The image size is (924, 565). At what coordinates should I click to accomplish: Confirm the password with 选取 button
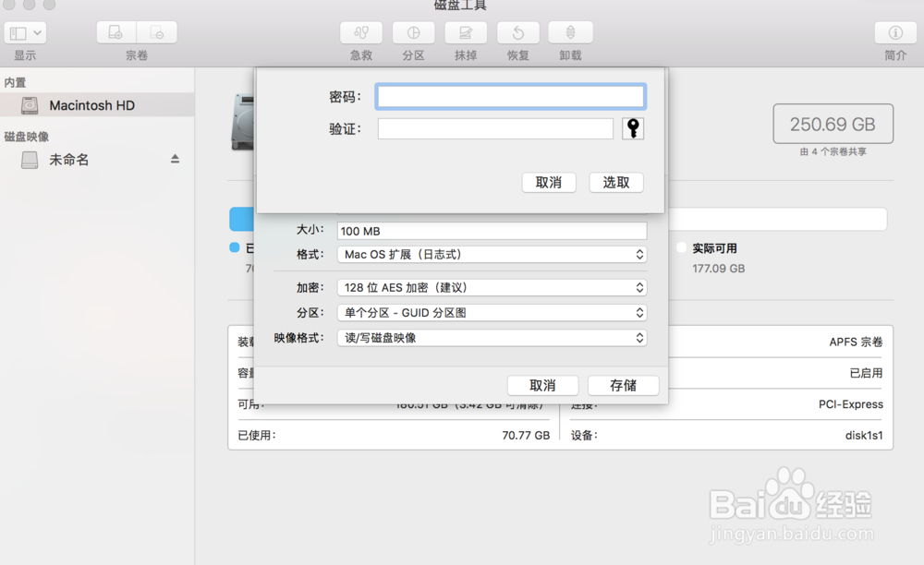[x=615, y=183]
